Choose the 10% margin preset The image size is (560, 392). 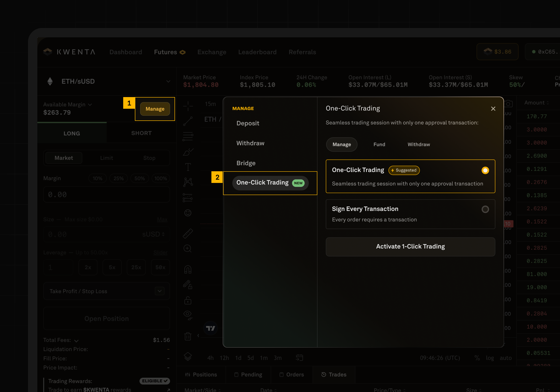pos(98,178)
